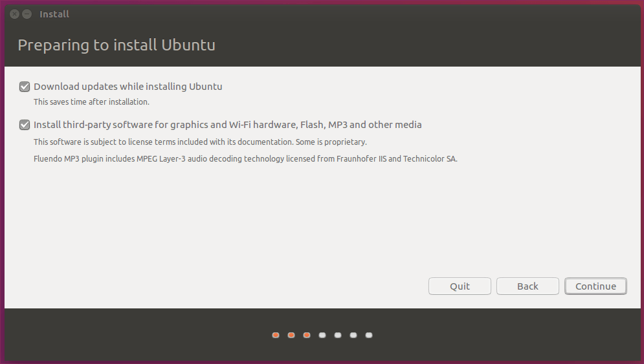The width and height of the screenshot is (644, 364).
Task: Uncheck Download updates while installing Ubuntu
Action: (25, 87)
